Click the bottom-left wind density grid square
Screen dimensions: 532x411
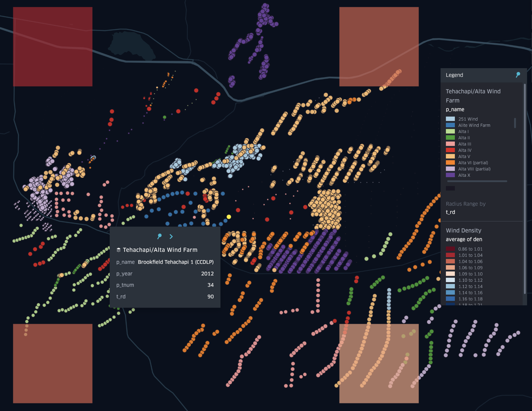point(53,363)
